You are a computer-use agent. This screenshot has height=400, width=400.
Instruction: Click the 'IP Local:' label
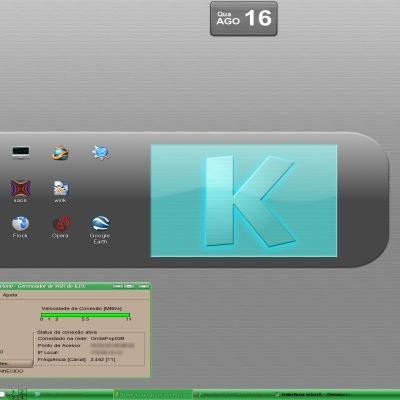pos(48,353)
